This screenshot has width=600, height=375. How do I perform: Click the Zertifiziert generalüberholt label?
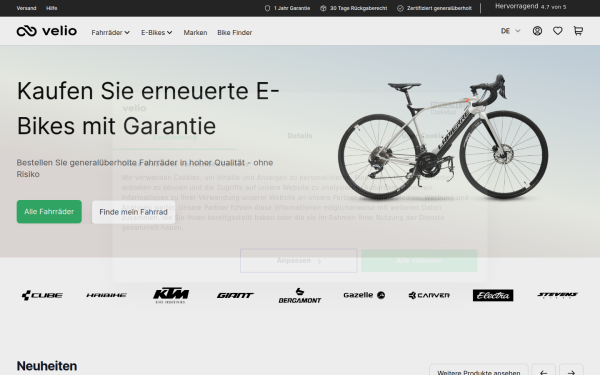[434, 8]
